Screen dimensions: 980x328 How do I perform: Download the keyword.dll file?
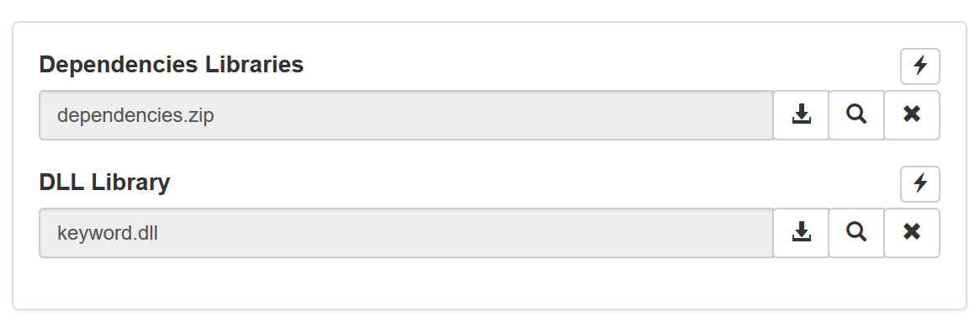point(802,233)
